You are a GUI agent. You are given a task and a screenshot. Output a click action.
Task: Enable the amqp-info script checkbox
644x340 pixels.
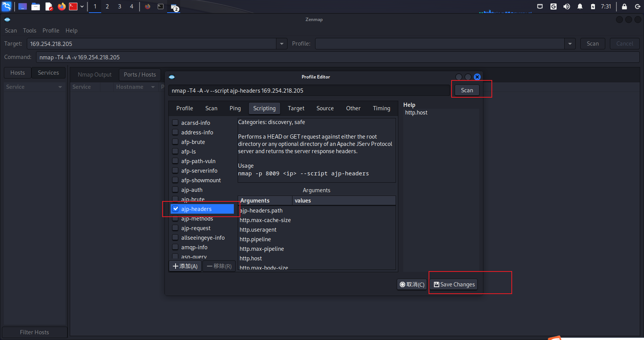click(175, 247)
